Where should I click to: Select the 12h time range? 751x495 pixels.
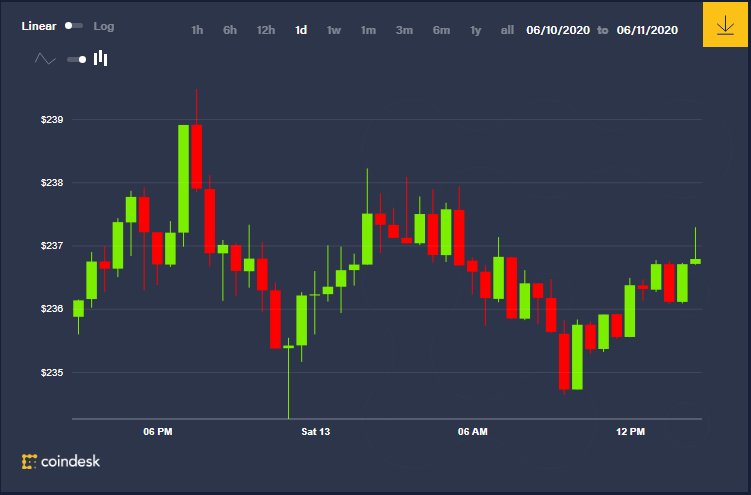pyautogui.click(x=266, y=30)
